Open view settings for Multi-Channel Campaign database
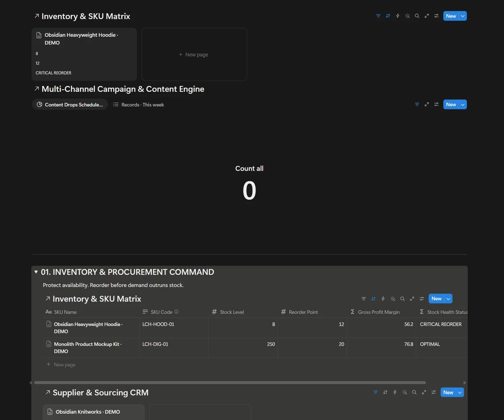The image size is (504, 420). pos(436,104)
